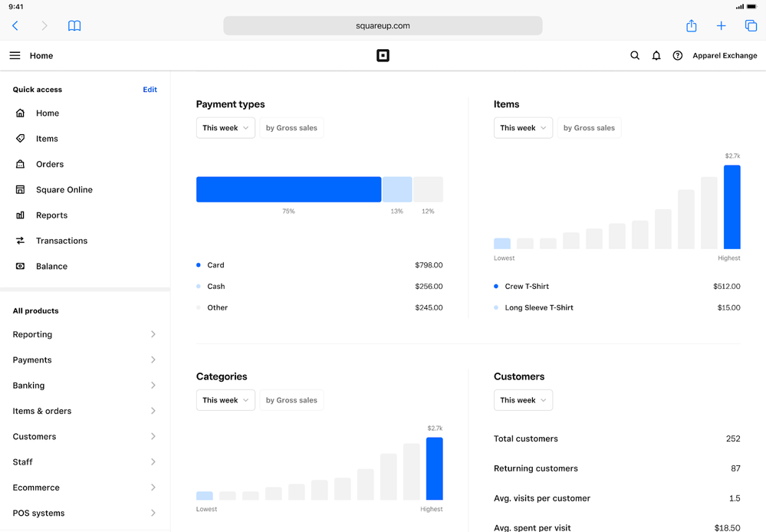Open Square Online from the sidebar

pos(64,189)
